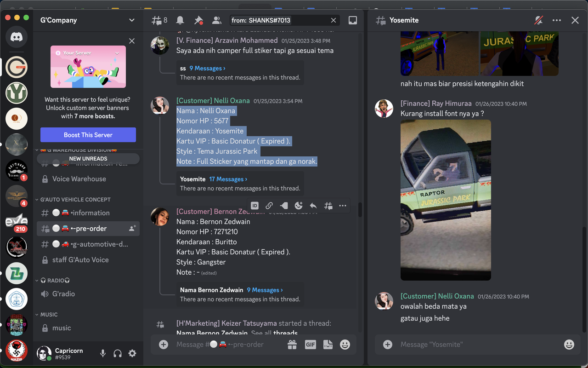Screen dimensions: 588x368
Task: Invite people icon on pre-order channel
Action: click(132, 229)
